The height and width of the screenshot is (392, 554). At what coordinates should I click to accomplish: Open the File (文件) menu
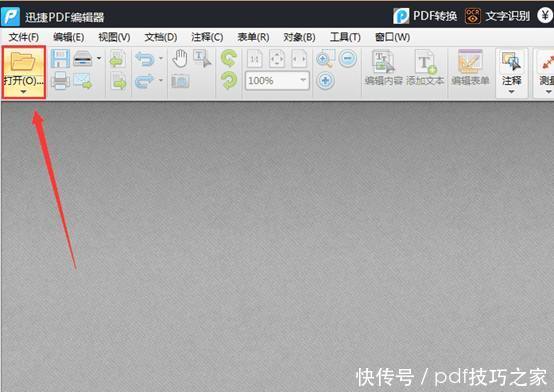click(24, 37)
